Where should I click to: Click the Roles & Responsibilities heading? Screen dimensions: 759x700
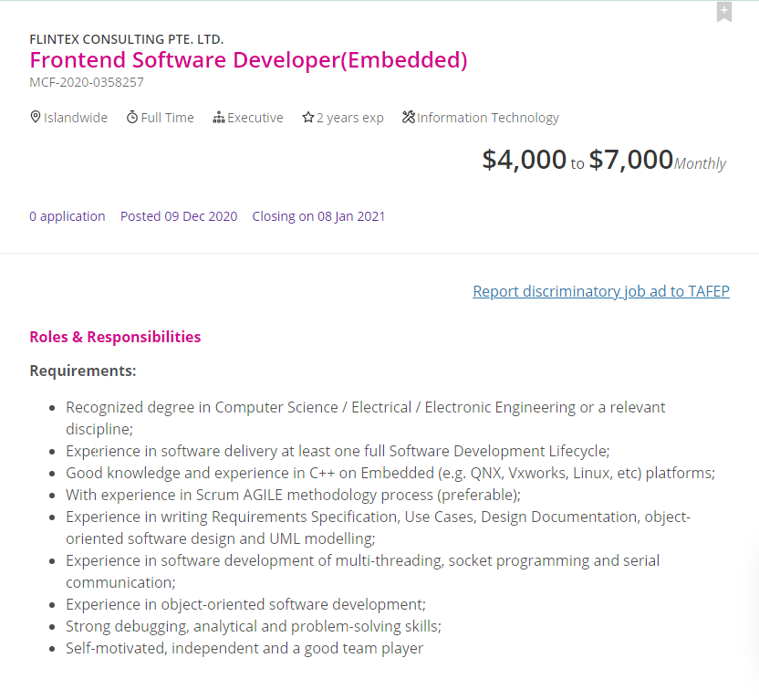pyautogui.click(x=115, y=337)
